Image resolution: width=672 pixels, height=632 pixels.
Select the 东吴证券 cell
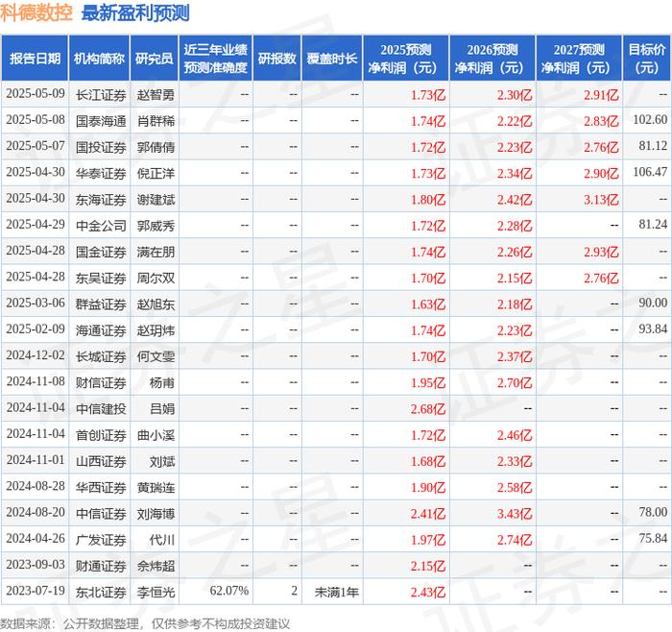(101, 279)
